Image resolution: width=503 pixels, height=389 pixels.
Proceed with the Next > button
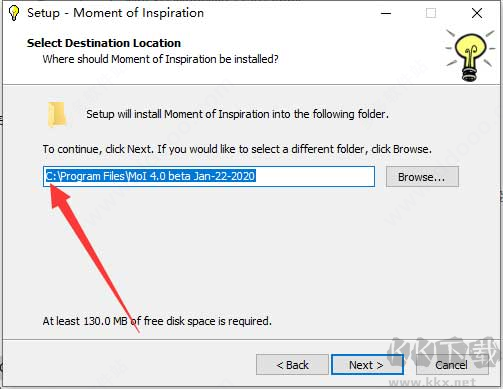(x=367, y=365)
